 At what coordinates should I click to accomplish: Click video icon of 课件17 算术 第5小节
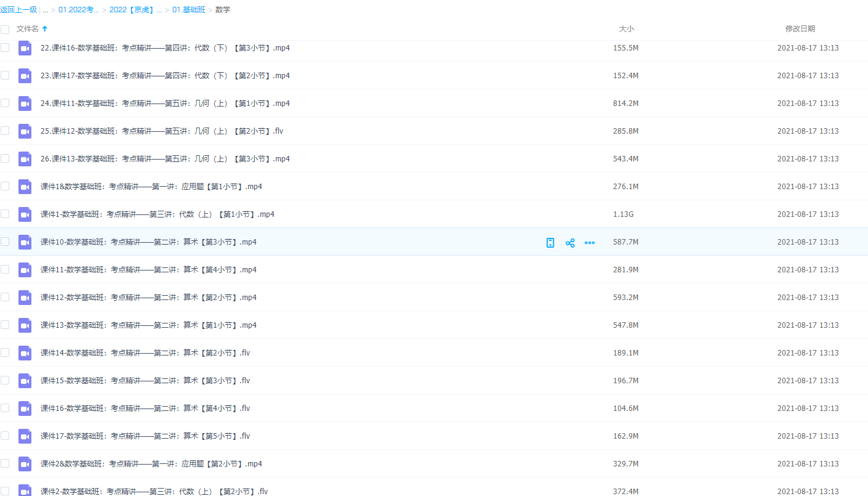25,436
